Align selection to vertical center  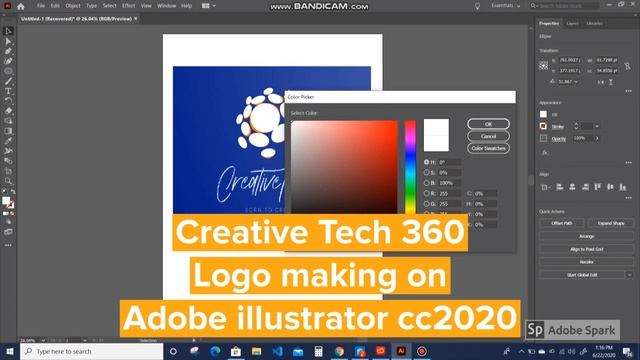610,187
